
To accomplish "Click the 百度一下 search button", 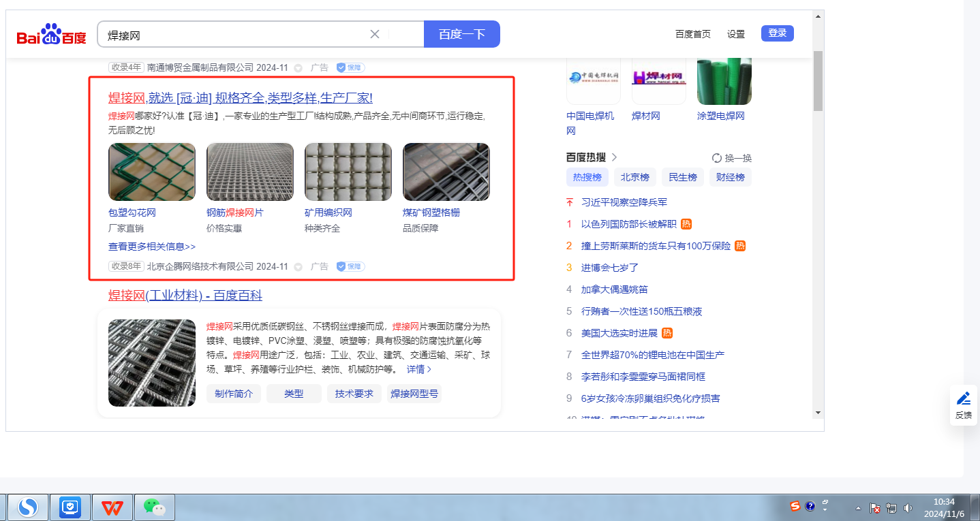I will (462, 34).
